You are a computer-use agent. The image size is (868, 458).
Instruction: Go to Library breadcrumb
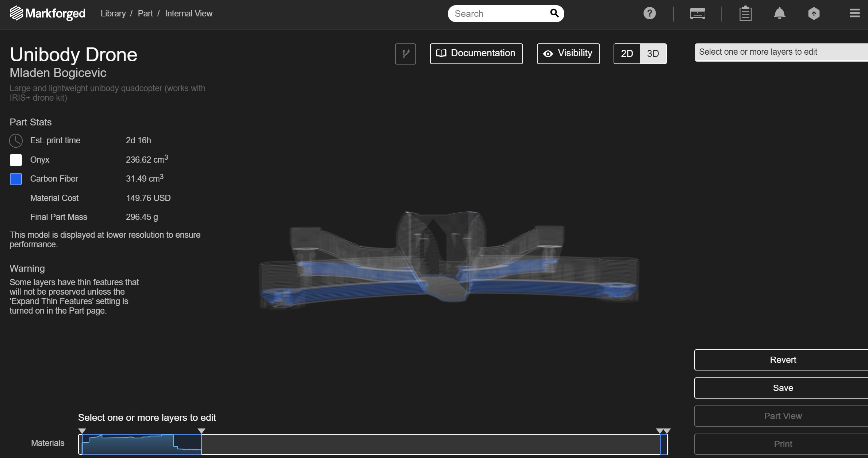click(x=113, y=13)
